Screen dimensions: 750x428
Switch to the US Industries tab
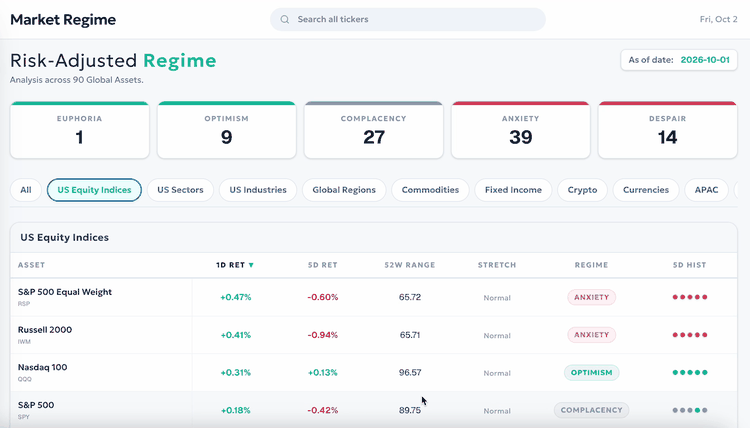pyautogui.click(x=258, y=190)
